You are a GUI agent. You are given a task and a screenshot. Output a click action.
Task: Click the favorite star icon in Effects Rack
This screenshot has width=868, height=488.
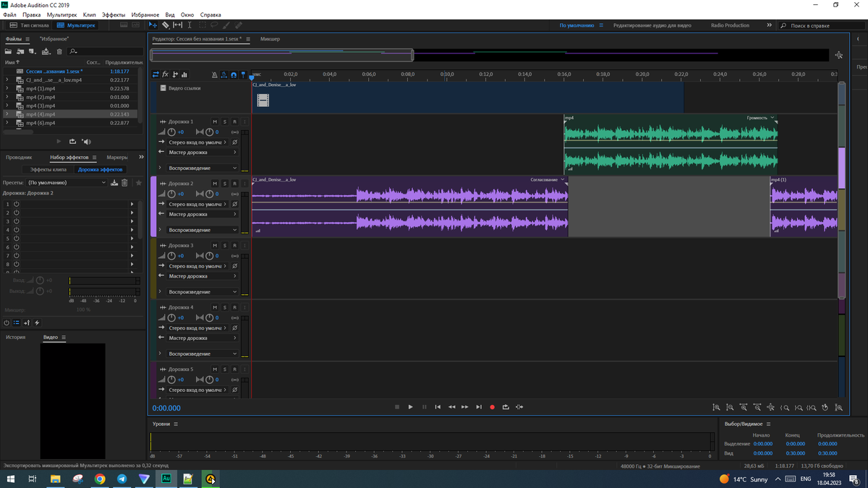[x=139, y=183]
